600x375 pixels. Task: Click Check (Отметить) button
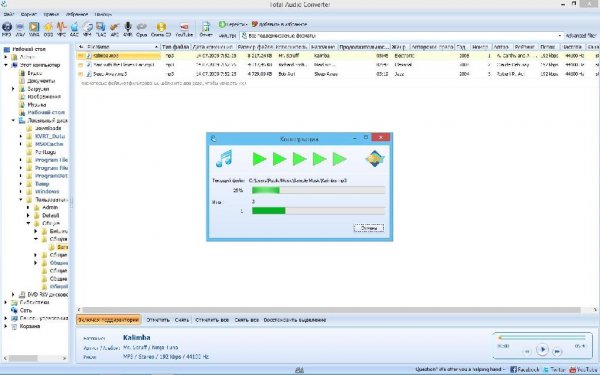pyautogui.click(x=158, y=320)
